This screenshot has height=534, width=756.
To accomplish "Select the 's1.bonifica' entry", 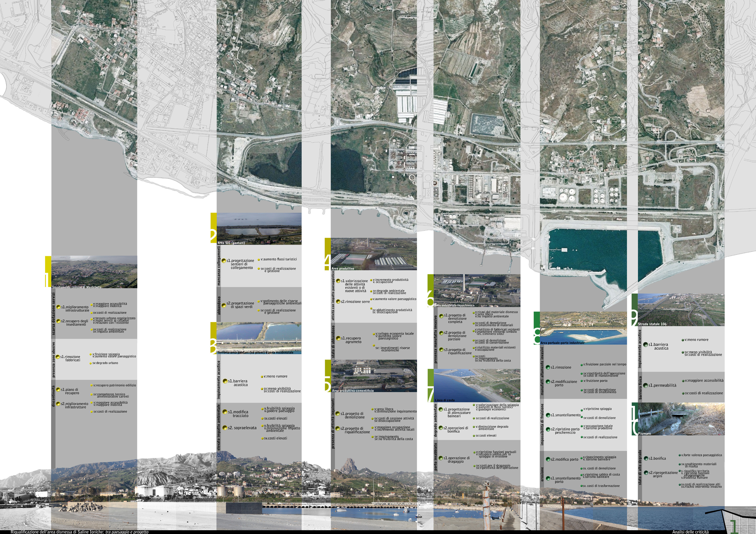I will [x=657, y=458].
